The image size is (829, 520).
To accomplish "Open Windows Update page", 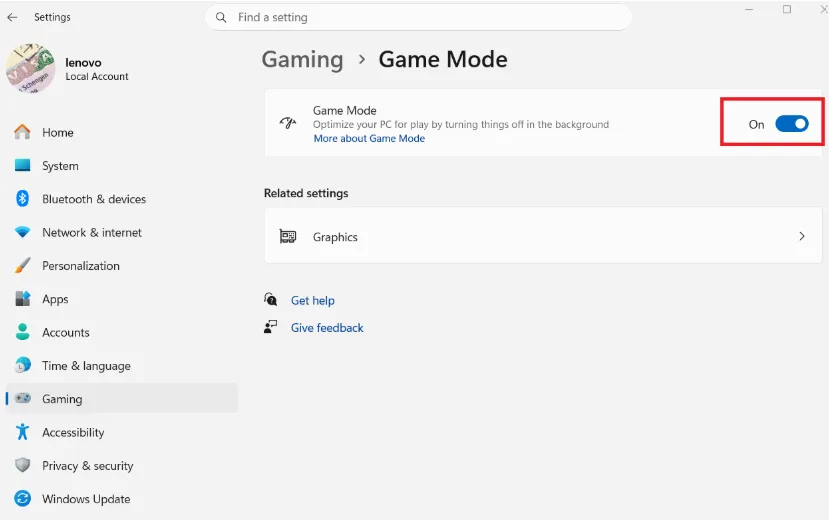I will 122,498.
